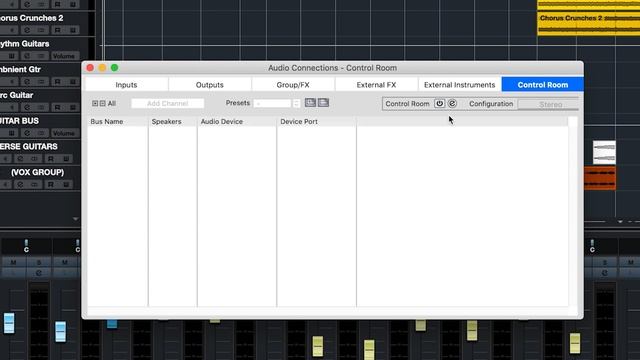Select the orange audio clip in the arrangement
The width and height of the screenshot is (640, 360).
click(x=600, y=178)
